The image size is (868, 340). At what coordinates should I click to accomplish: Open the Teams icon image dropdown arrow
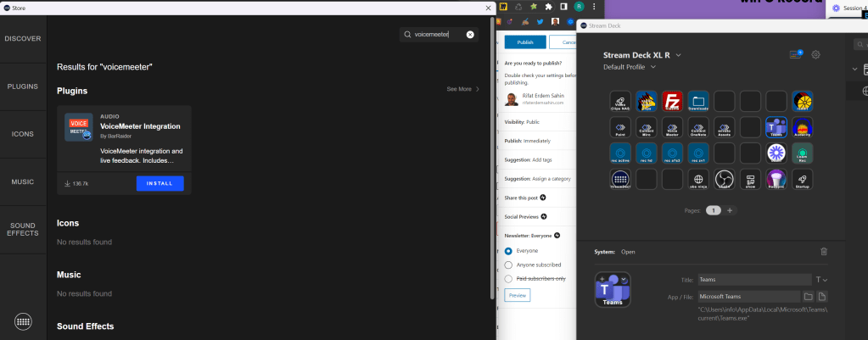[x=624, y=280]
